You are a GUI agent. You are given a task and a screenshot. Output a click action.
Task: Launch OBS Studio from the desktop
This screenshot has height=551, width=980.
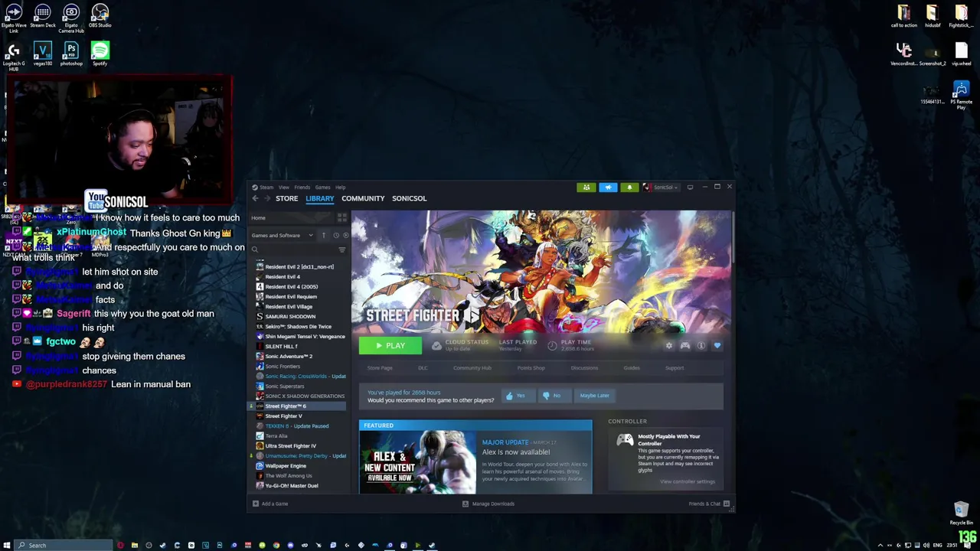(100, 15)
